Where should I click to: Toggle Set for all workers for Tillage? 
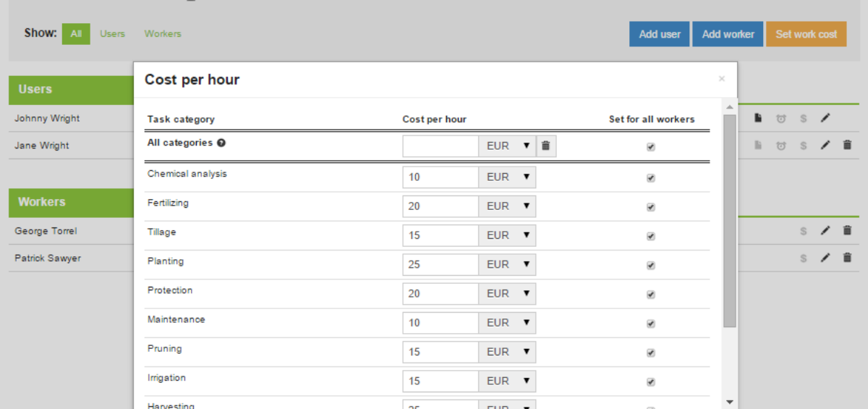[x=651, y=236]
